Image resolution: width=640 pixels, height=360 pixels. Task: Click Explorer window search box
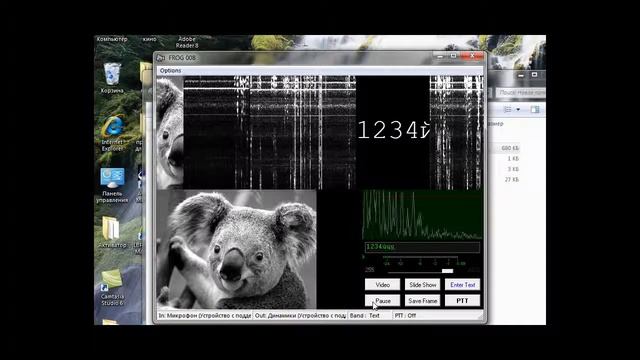[521, 93]
